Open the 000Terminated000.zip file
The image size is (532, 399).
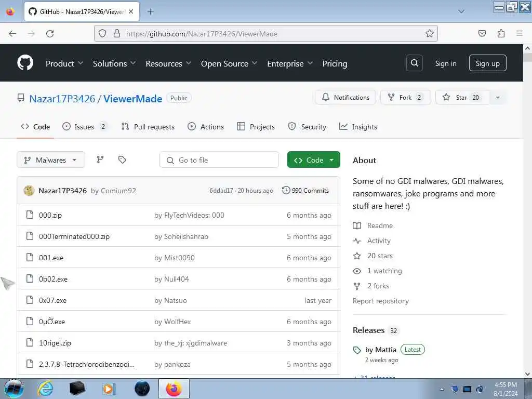[74, 236]
